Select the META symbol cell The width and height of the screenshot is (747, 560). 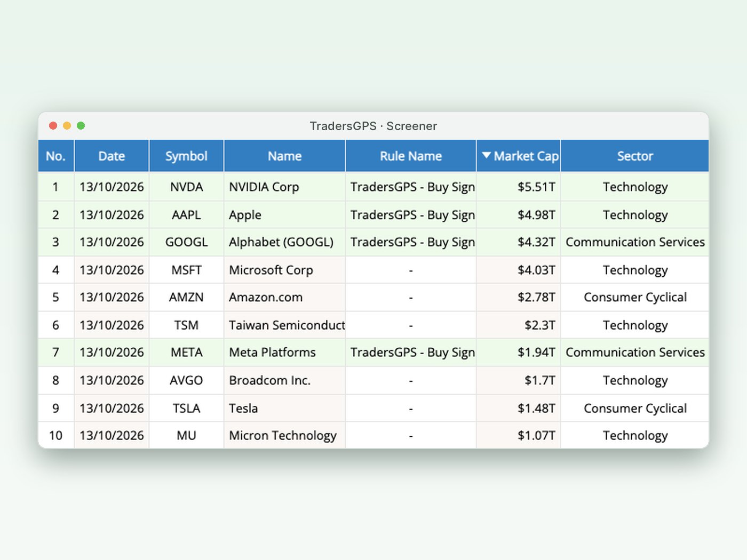tap(186, 353)
